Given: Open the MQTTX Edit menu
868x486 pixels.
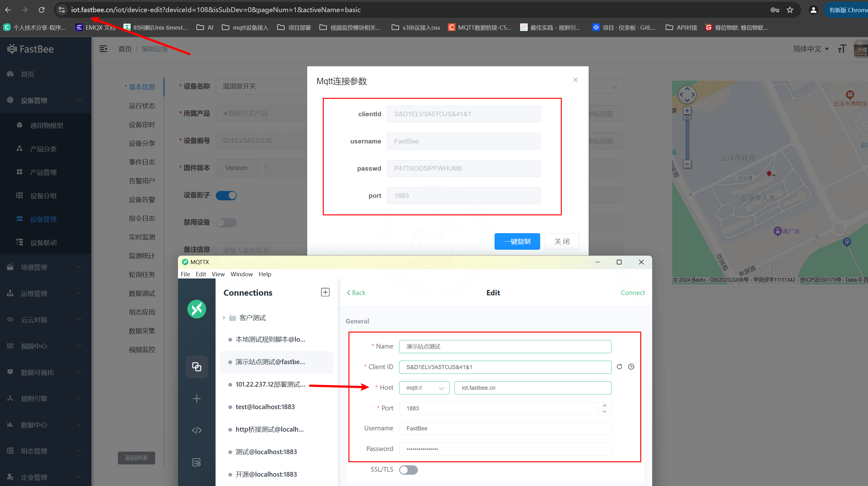Looking at the screenshot, I should 201,274.
